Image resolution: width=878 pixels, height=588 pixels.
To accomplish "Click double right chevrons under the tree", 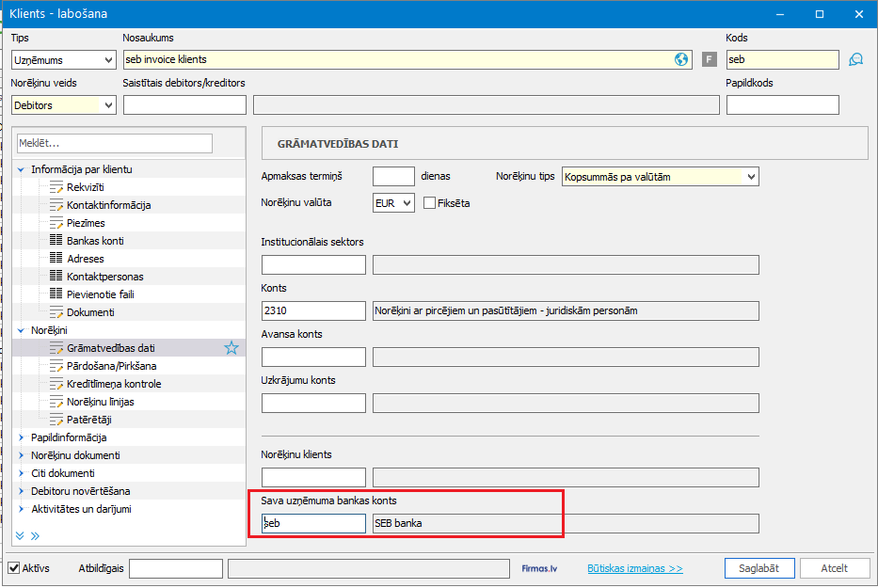I will [35, 536].
